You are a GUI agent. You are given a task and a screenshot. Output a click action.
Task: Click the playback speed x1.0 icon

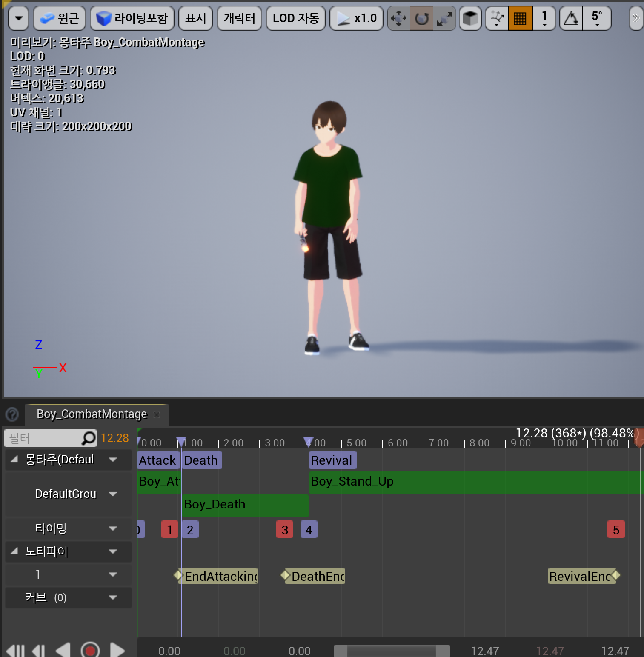tap(356, 18)
